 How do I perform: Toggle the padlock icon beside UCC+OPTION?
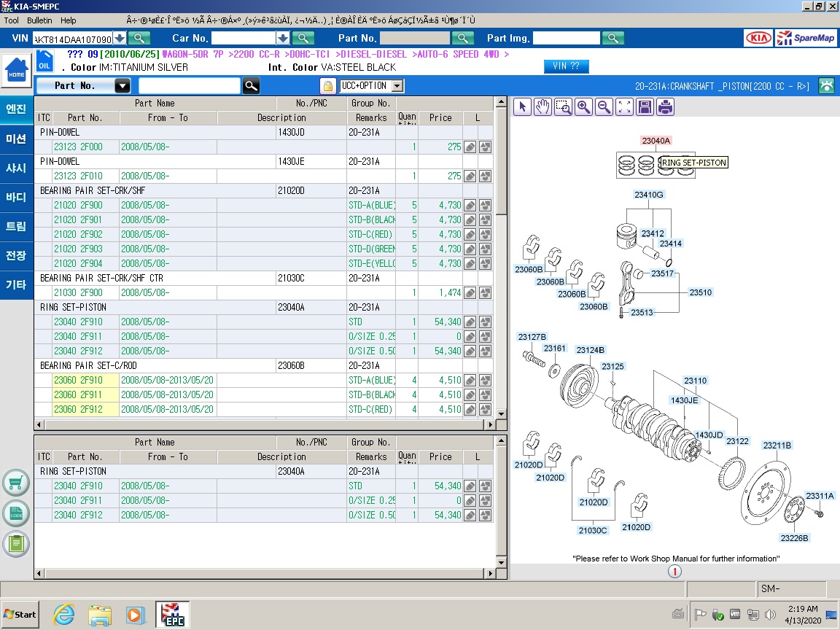pos(328,86)
